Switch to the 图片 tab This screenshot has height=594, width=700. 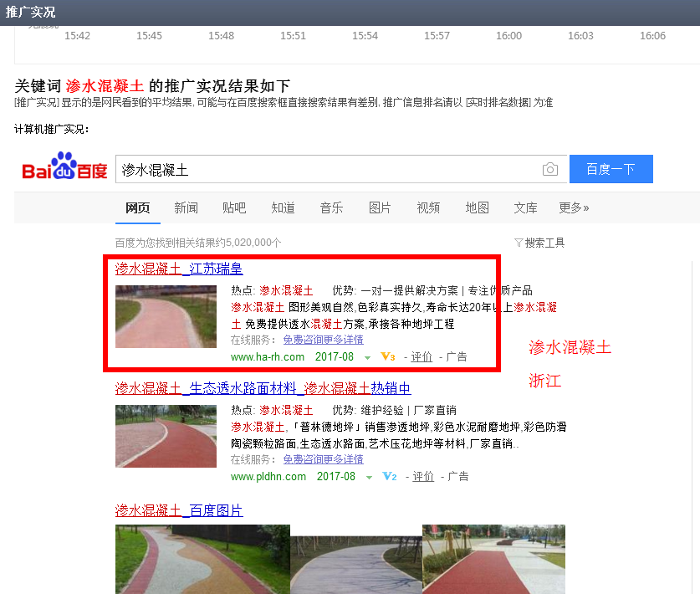tap(380, 207)
